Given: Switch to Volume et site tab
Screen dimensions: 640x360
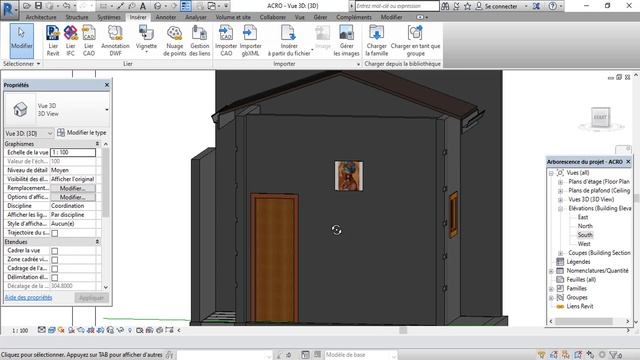Looking at the screenshot, I should coord(233,17).
